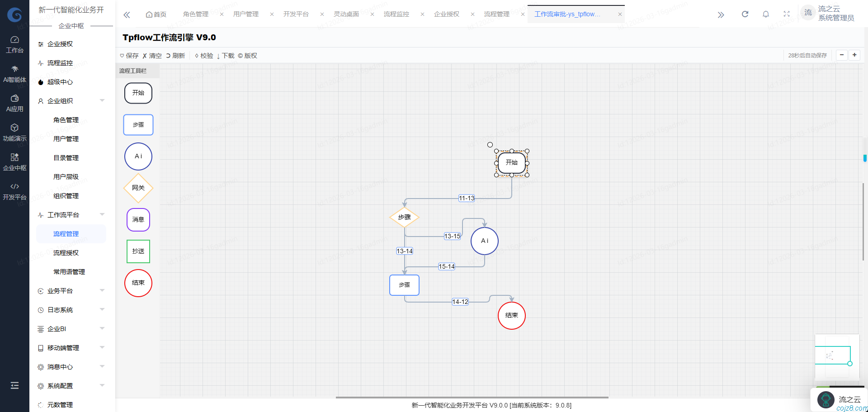Open the 用户管理 sidebar menu item
Screen dimensions: 868x412
pos(66,139)
